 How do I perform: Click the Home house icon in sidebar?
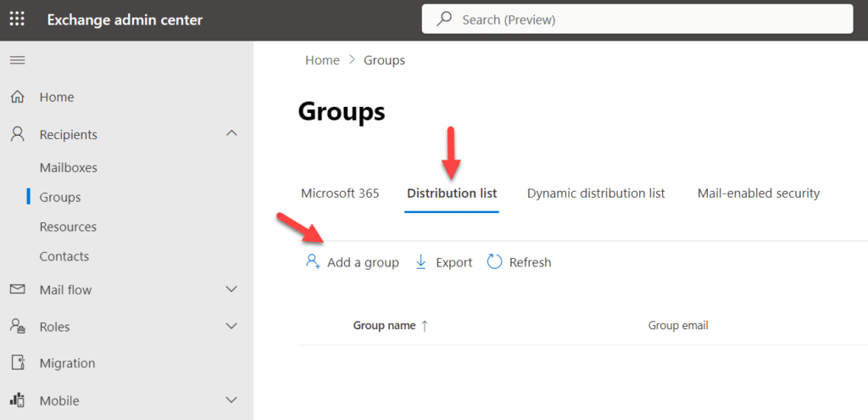[17, 98]
